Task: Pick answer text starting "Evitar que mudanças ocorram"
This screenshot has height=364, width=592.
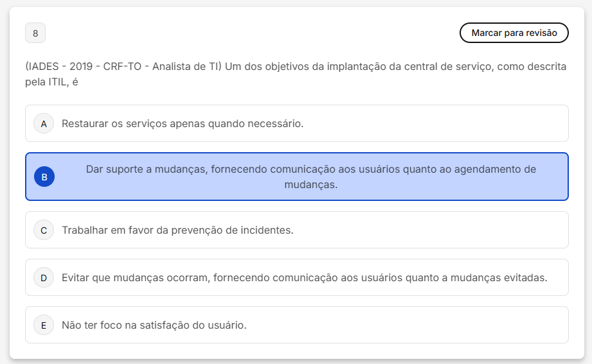Action: pyautogui.click(x=304, y=277)
